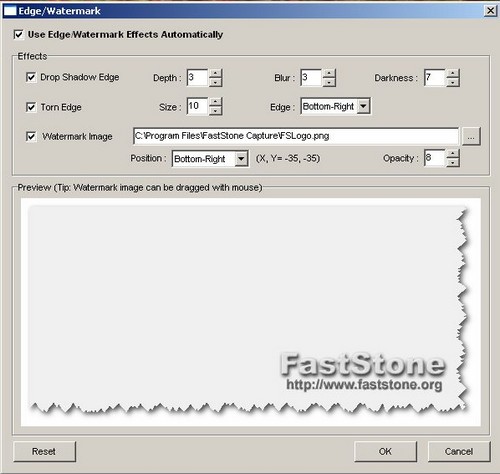This screenshot has width=500, height=474.
Task: Select the FastStone watermark logo in preview
Action: click(363, 372)
